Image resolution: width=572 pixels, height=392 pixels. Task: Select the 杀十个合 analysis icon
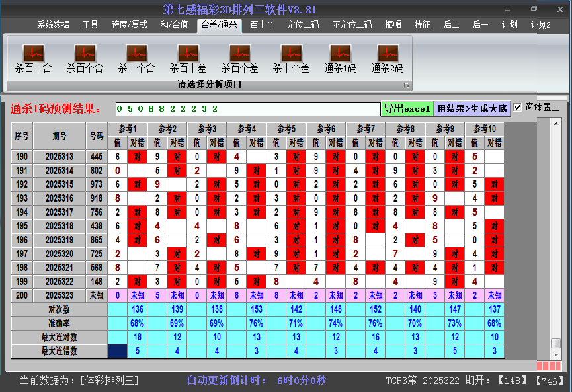coord(136,56)
